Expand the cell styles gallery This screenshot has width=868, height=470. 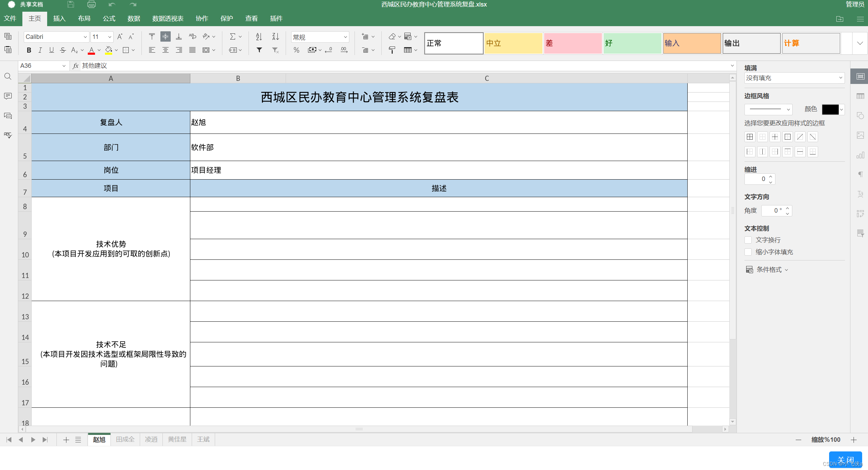[860, 43]
